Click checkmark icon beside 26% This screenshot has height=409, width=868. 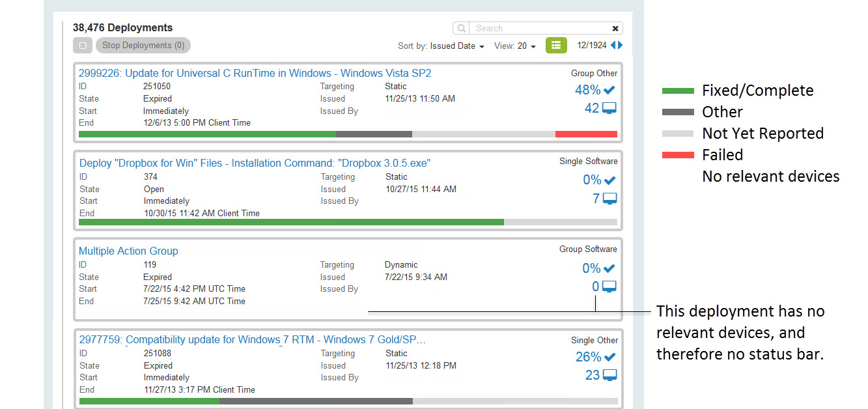click(609, 357)
